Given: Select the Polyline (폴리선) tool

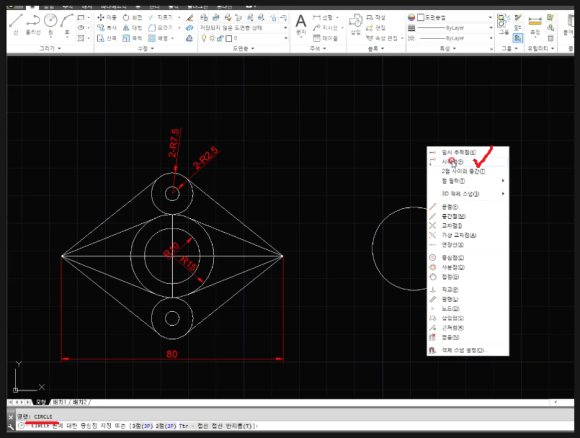Looking at the screenshot, I should click(x=33, y=24).
